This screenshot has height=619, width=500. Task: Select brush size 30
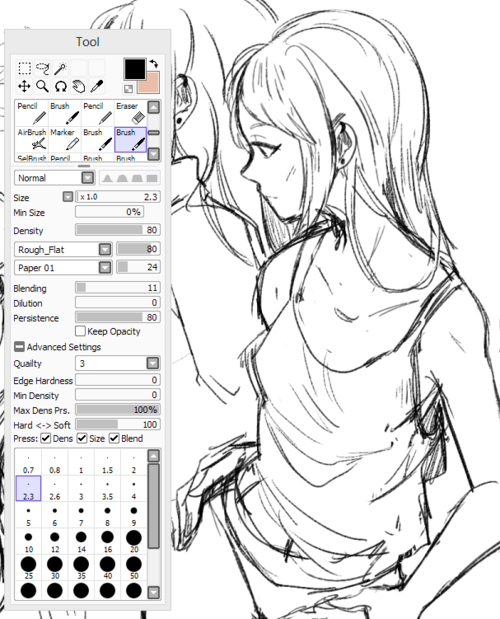(55, 568)
